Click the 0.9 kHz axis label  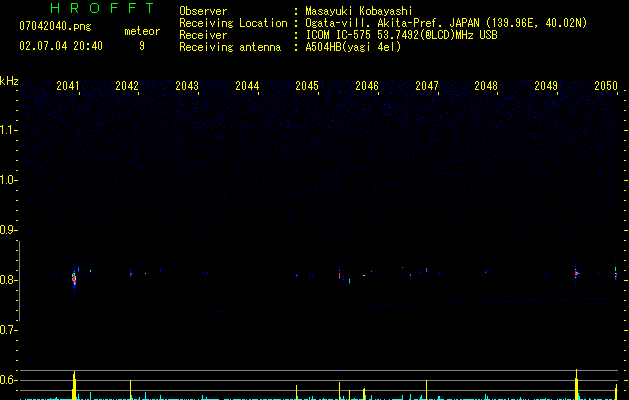pos(8,230)
